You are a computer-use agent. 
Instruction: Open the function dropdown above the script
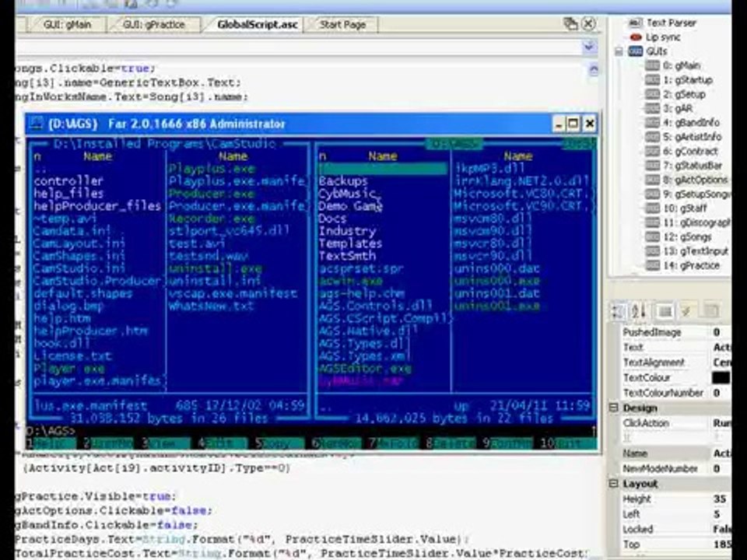click(x=589, y=47)
